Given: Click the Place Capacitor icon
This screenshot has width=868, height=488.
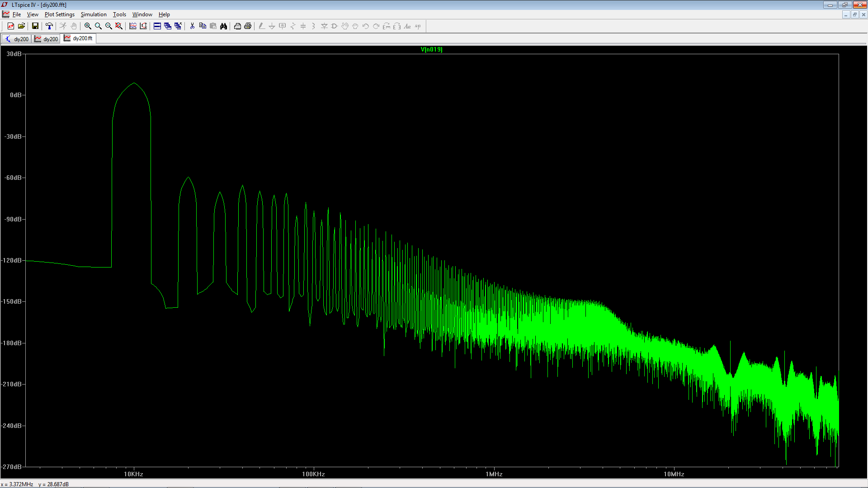Looking at the screenshot, I should 303,26.
